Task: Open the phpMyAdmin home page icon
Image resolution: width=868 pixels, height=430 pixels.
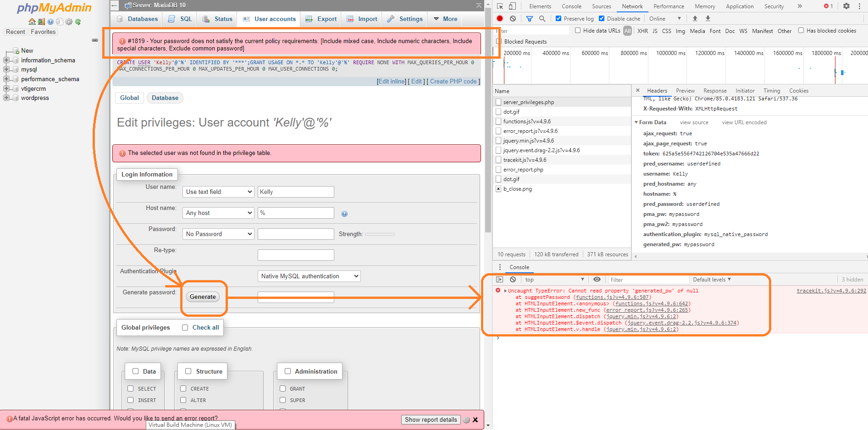Action: pos(32,22)
